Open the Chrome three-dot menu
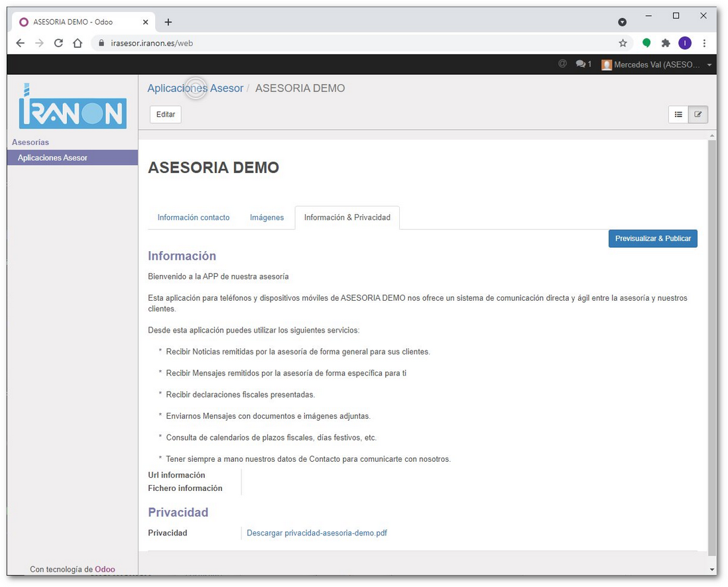The image size is (728, 587). coord(704,43)
